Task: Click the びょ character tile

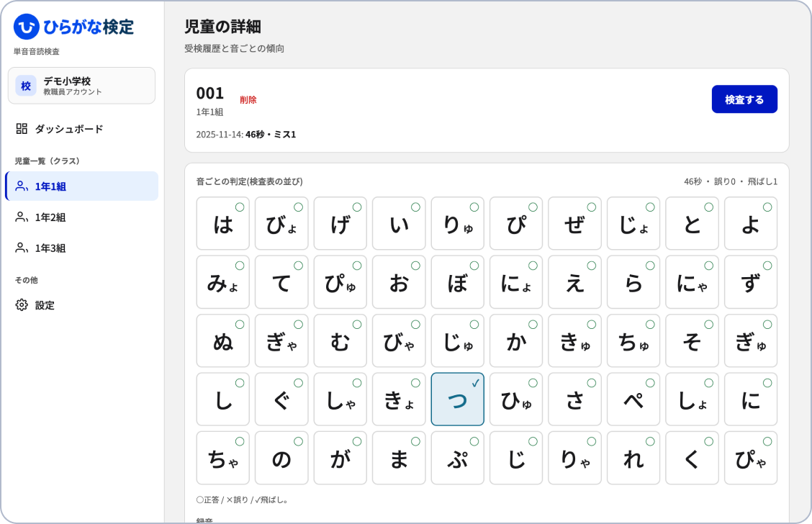Action: pyautogui.click(x=281, y=223)
